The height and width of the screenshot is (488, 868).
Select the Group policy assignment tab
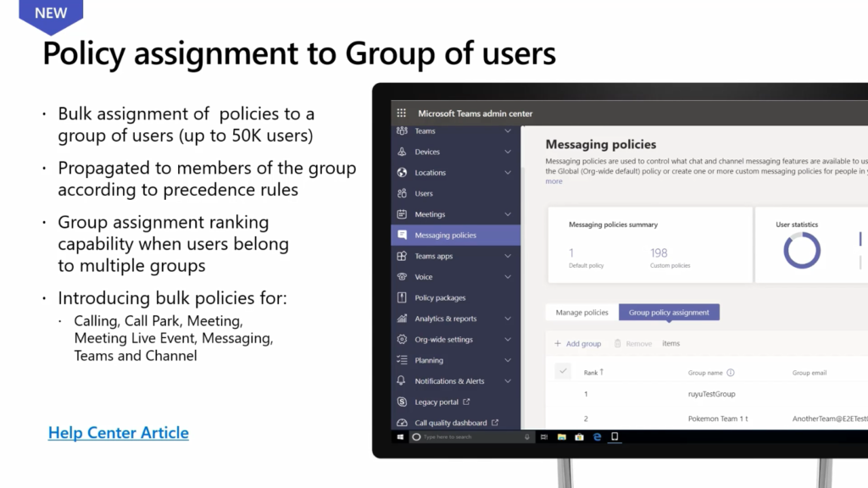(x=669, y=313)
